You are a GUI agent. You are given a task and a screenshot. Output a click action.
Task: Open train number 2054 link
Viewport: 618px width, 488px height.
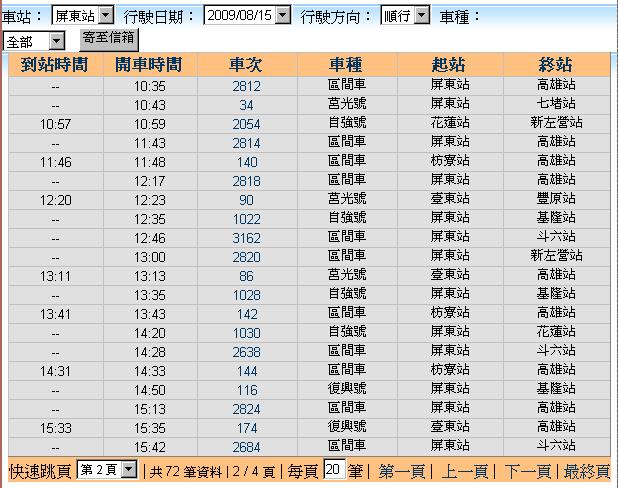pos(246,124)
